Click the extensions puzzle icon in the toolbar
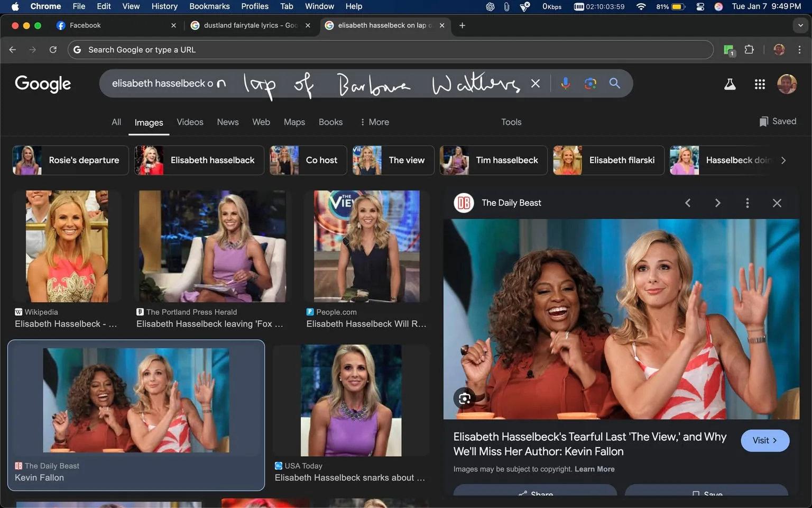The width and height of the screenshot is (812, 508). point(749,49)
